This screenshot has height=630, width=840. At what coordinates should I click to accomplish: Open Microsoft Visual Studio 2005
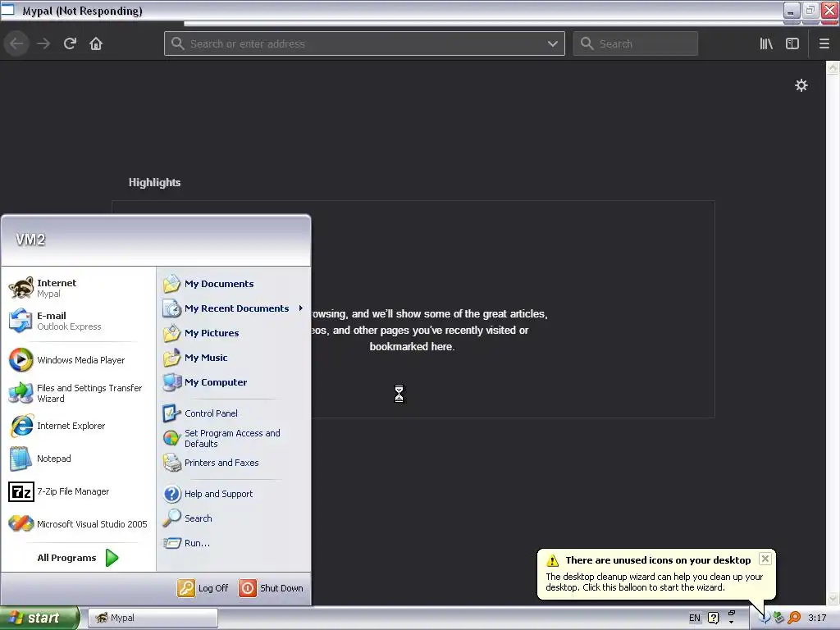78,524
